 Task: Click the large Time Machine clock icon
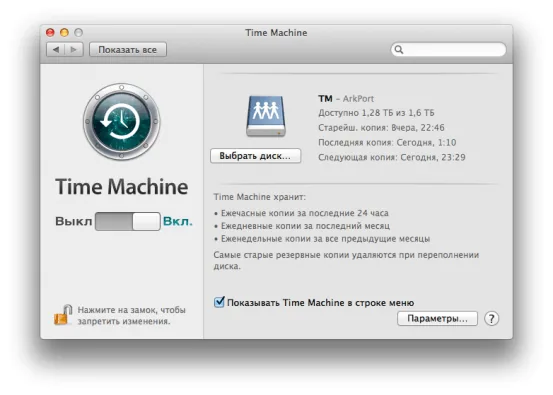[121, 121]
